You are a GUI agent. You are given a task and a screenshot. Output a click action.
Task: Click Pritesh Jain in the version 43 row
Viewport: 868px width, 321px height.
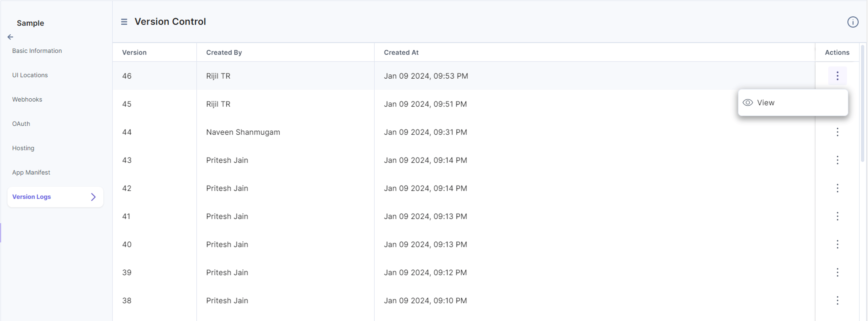pyautogui.click(x=227, y=160)
